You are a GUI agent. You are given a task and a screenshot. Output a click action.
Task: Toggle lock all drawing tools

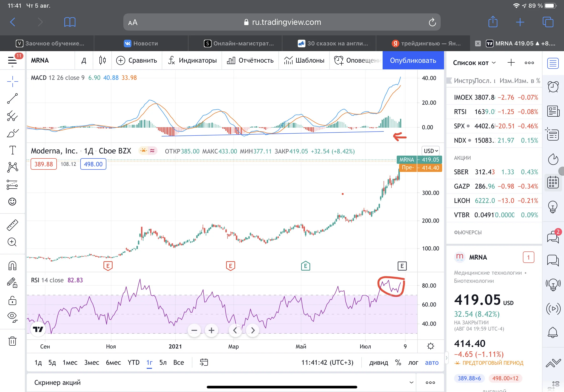point(12,300)
